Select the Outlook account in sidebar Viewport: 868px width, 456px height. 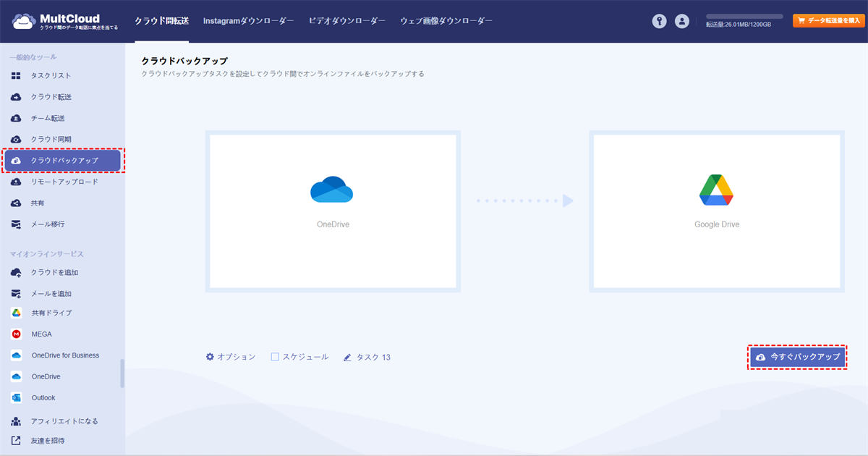43,397
